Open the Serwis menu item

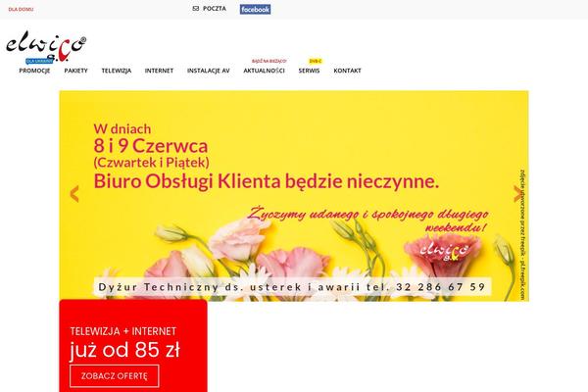pos(309,71)
